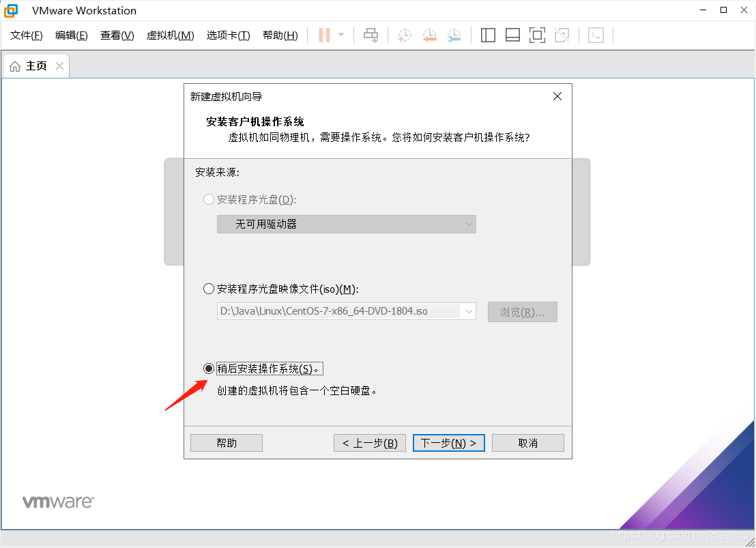Minimize the VMware Workstation window
The image size is (756, 548).
pos(703,10)
